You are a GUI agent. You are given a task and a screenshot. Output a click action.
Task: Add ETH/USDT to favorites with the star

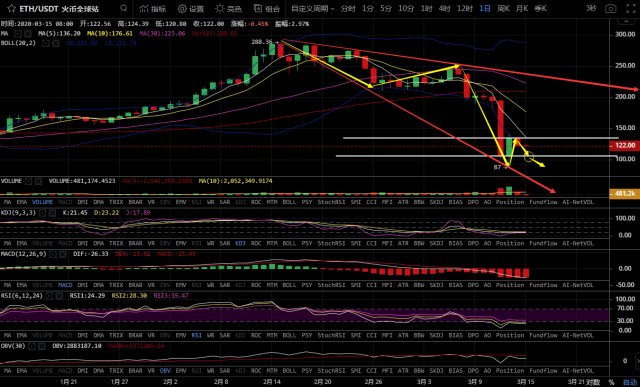tap(11, 8)
